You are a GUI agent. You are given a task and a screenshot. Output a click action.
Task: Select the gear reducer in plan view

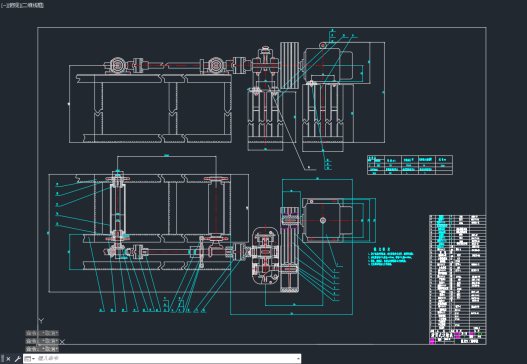point(266,256)
